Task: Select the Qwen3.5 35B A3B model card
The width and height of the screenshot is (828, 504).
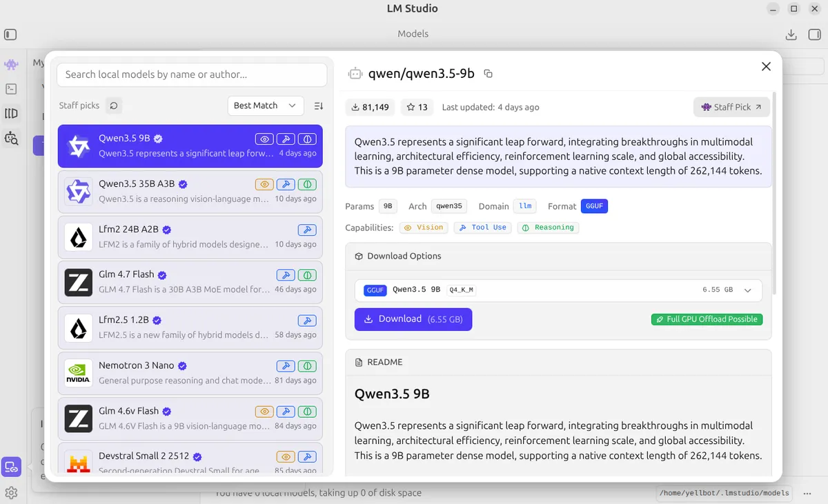Action: click(x=190, y=192)
